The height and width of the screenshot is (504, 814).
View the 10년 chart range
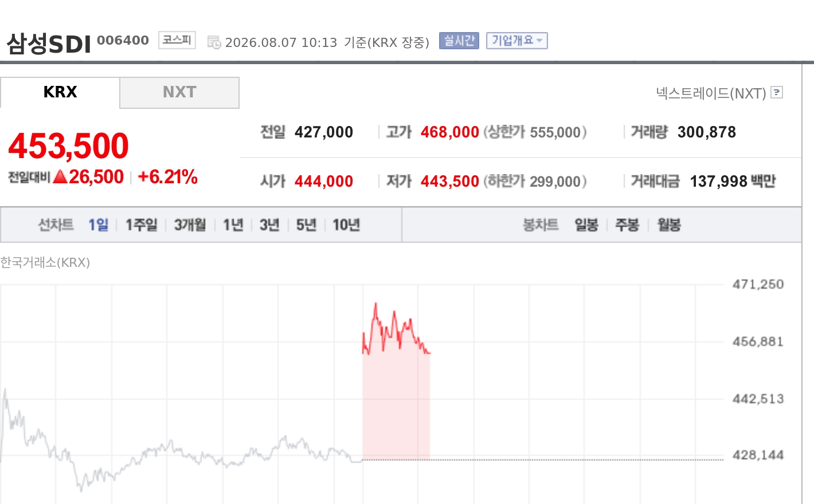click(346, 225)
